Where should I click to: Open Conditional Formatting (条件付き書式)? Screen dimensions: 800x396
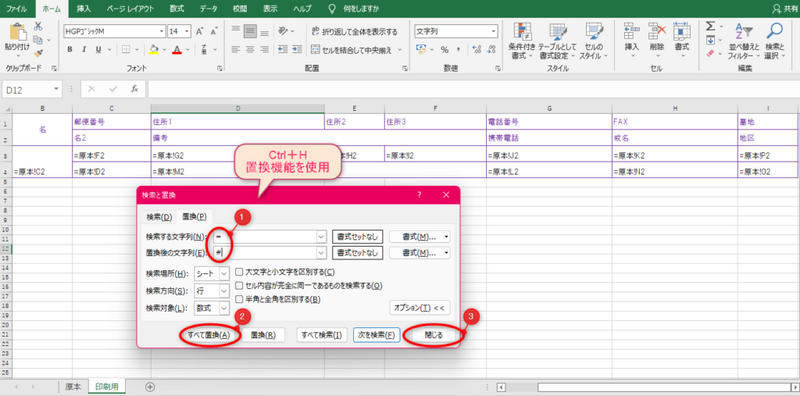[522, 41]
